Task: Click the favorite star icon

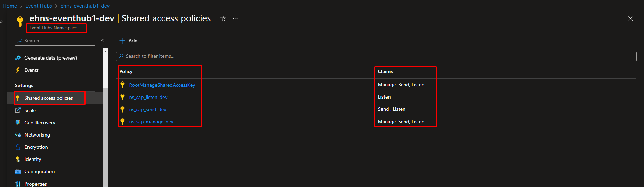Action: pos(223,19)
